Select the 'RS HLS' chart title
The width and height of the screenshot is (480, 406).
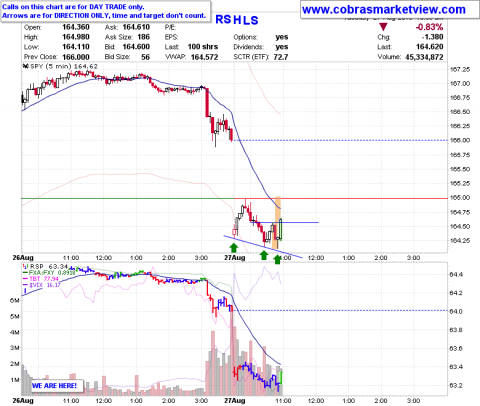(x=237, y=20)
